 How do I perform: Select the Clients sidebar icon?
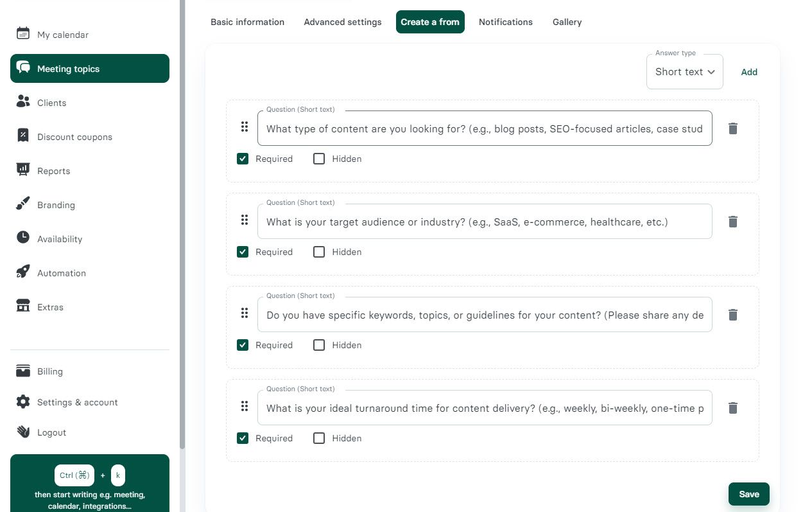23,102
